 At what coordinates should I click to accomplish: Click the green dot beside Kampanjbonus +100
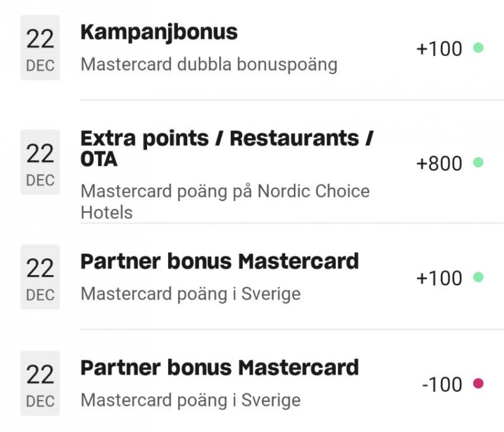(478, 48)
